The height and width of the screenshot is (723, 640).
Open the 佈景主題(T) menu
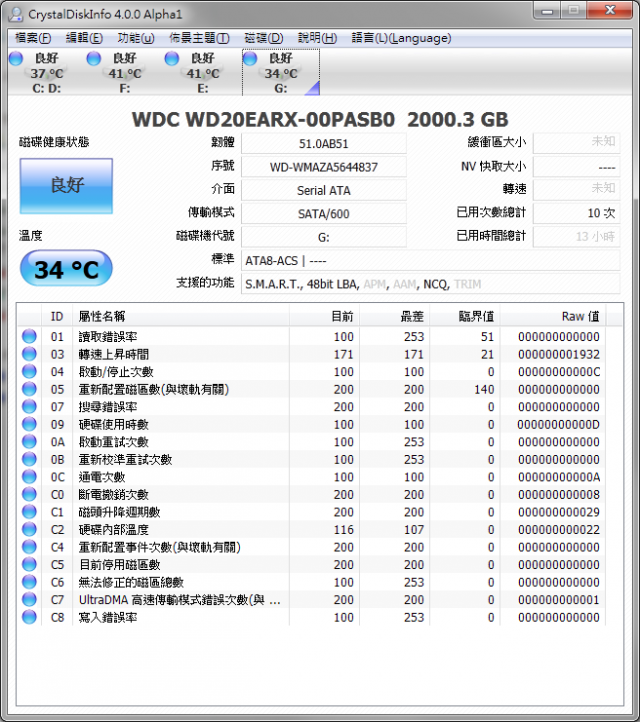pyautogui.click(x=199, y=38)
